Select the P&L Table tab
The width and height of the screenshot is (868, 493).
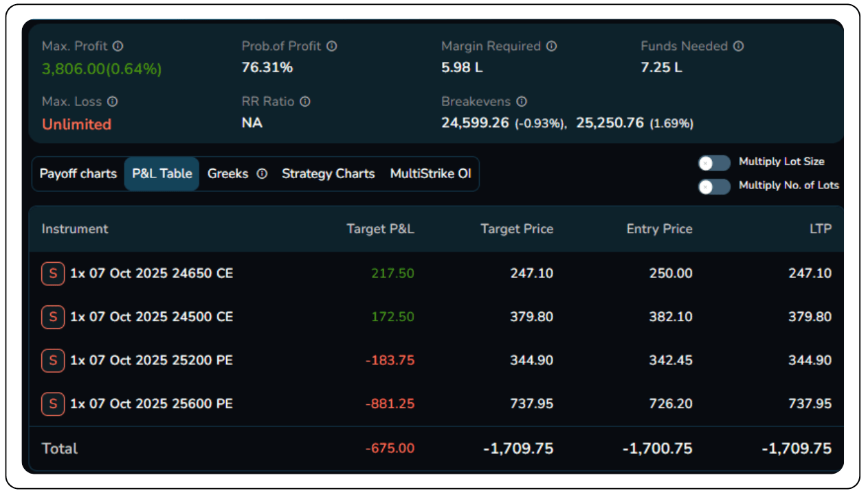pos(162,174)
